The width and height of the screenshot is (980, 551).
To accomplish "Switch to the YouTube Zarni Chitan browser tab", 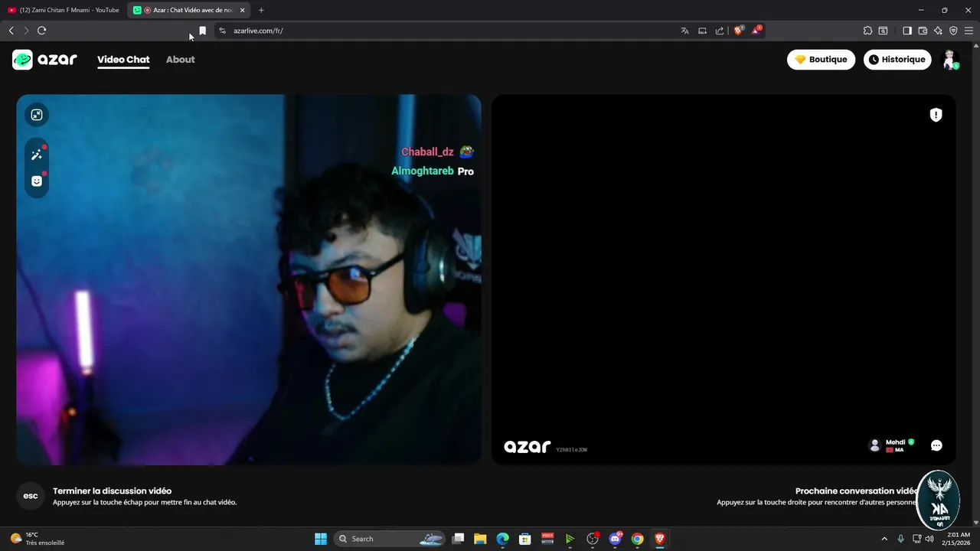I will tap(64, 10).
